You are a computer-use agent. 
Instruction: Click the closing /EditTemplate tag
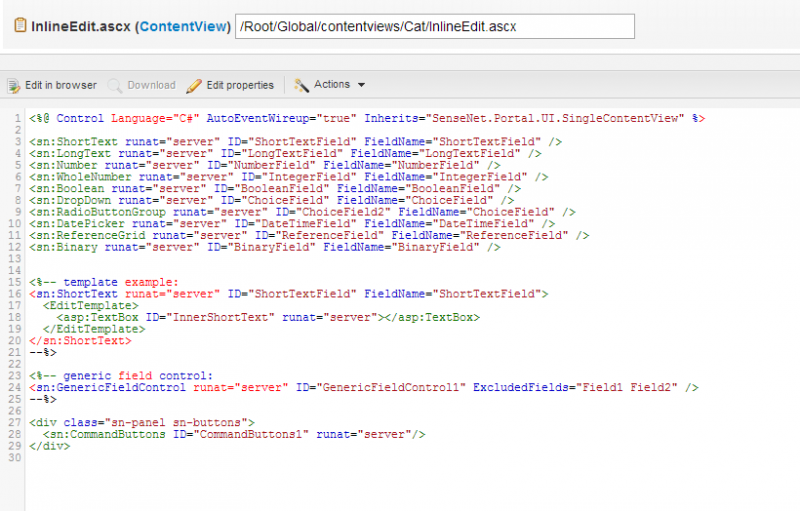[x=94, y=329]
